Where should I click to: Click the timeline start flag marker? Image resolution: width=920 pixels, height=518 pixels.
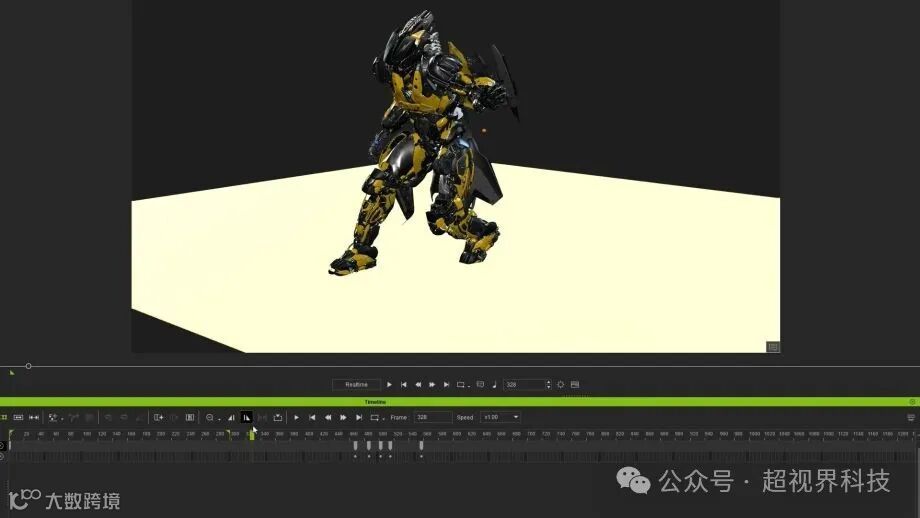click(11, 435)
